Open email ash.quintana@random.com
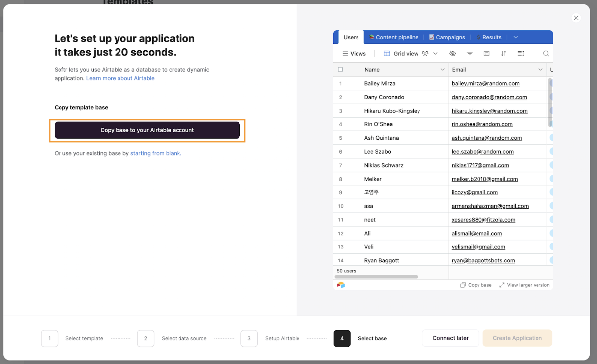 click(x=486, y=138)
